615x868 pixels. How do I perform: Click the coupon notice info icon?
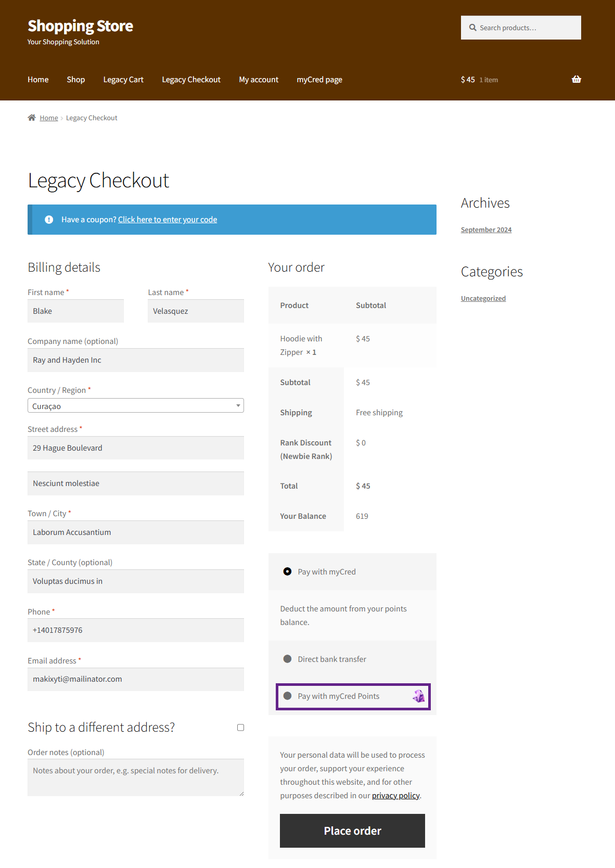click(x=49, y=220)
